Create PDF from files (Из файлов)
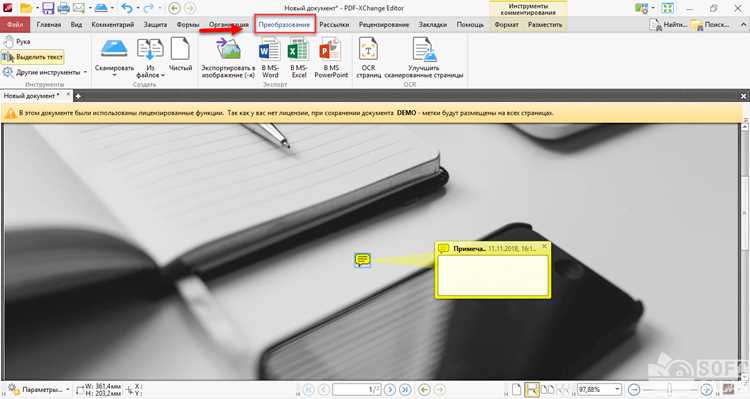 pyautogui.click(x=150, y=58)
